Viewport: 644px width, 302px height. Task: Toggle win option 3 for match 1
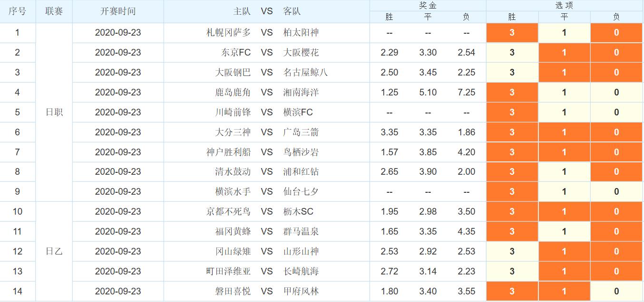pos(512,33)
